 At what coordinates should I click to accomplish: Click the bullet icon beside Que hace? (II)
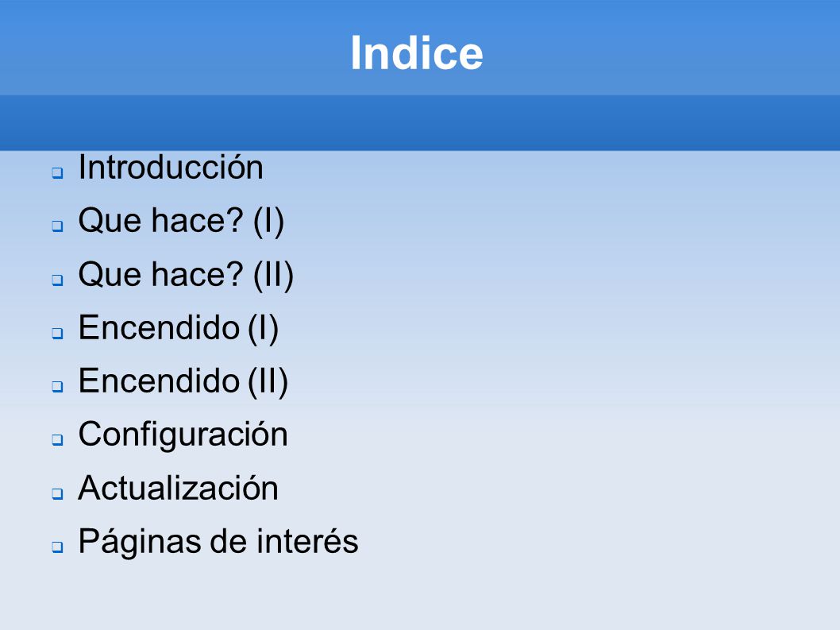click(x=57, y=280)
